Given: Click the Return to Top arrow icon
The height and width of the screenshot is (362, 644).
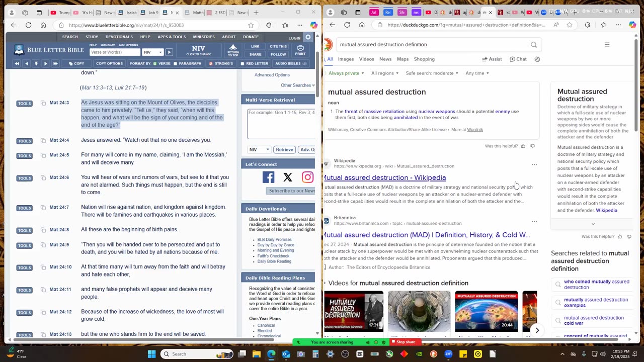Looking at the screenshot, I should click(233, 50).
